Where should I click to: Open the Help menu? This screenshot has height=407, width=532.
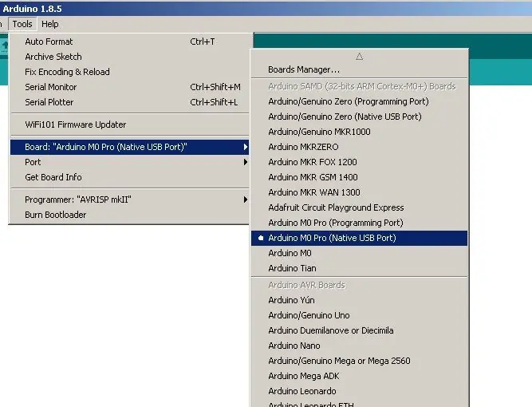click(x=50, y=24)
